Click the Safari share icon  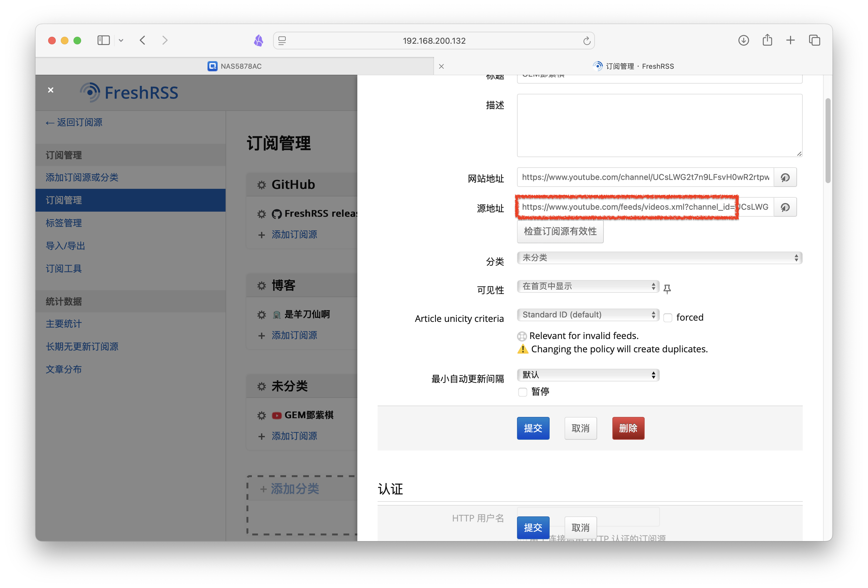pyautogui.click(x=767, y=40)
